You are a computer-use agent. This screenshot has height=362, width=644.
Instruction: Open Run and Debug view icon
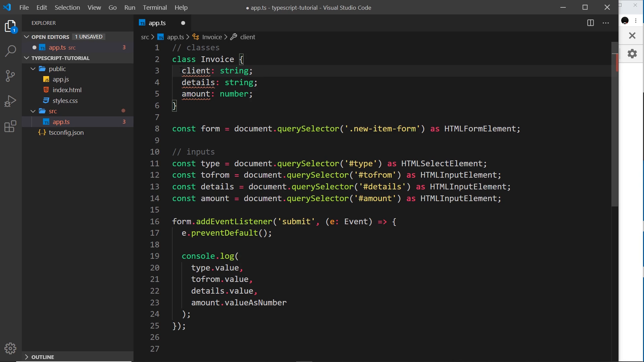pyautogui.click(x=11, y=101)
